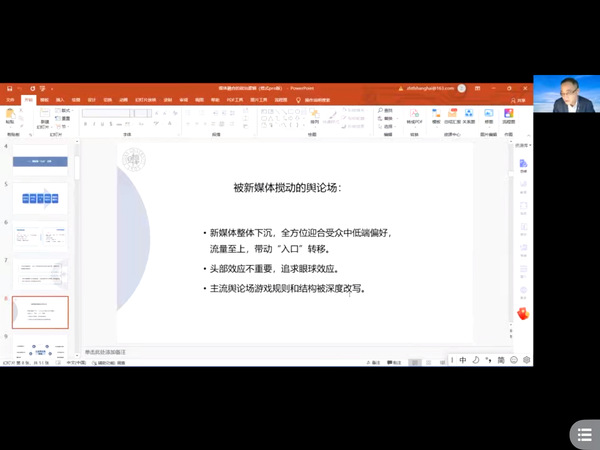Click the 共享 share button

tap(518, 101)
